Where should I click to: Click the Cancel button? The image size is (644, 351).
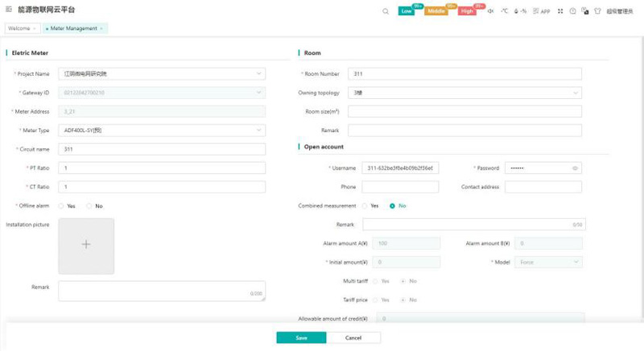pos(353,338)
